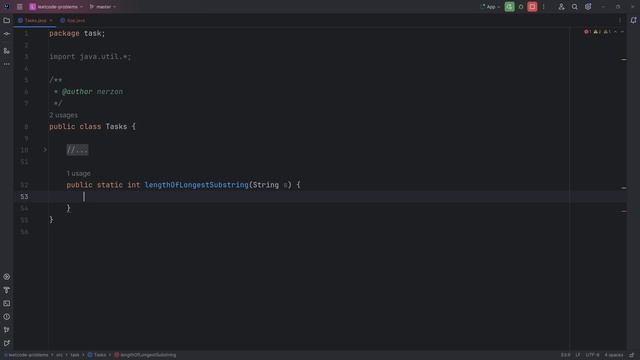
Task: Click the IntelliJ logo in title bar
Action: pos(7,7)
